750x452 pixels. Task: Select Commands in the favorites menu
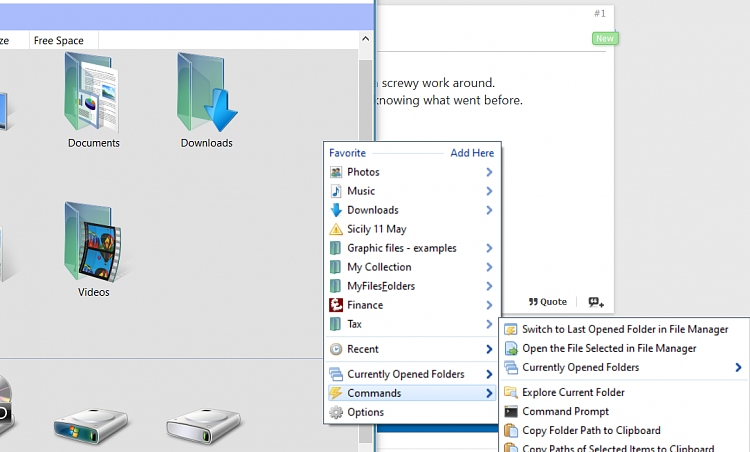(x=412, y=393)
